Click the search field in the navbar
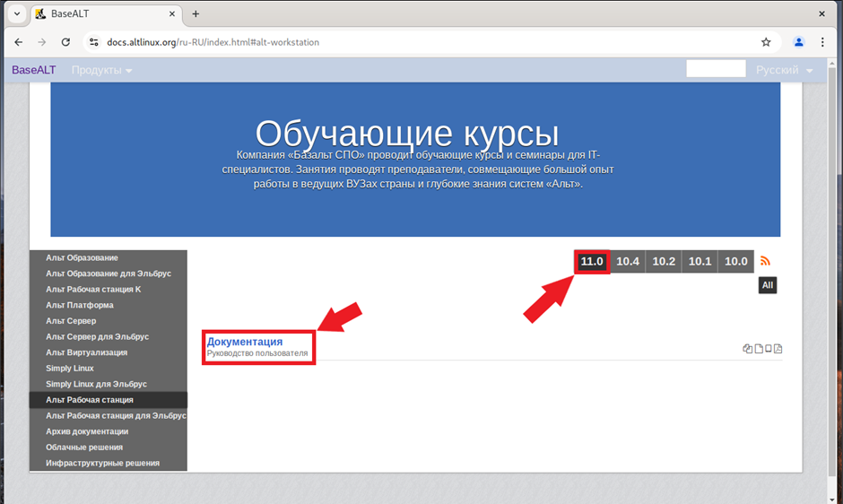 (x=716, y=69)
